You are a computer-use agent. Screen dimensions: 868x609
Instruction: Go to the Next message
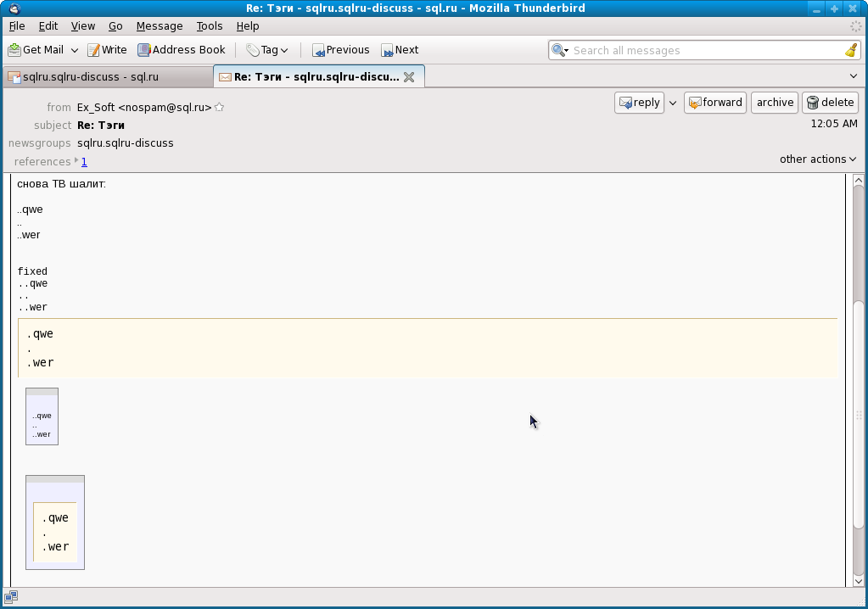400,50
